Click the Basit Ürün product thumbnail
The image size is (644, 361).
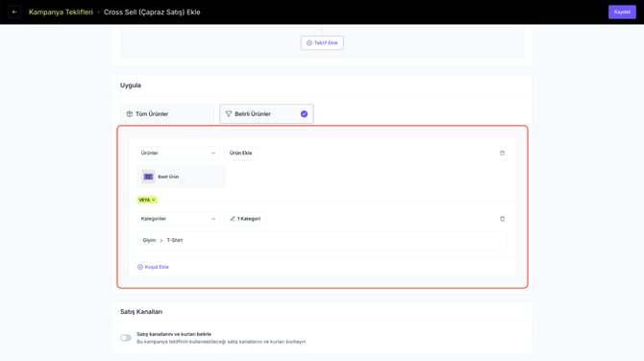(148, 177)
